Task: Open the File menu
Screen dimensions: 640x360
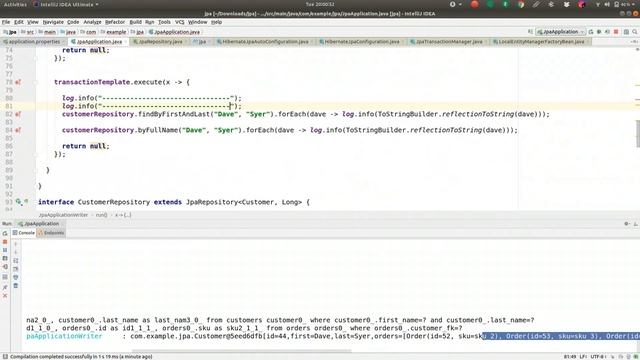Action: [6, 22]
